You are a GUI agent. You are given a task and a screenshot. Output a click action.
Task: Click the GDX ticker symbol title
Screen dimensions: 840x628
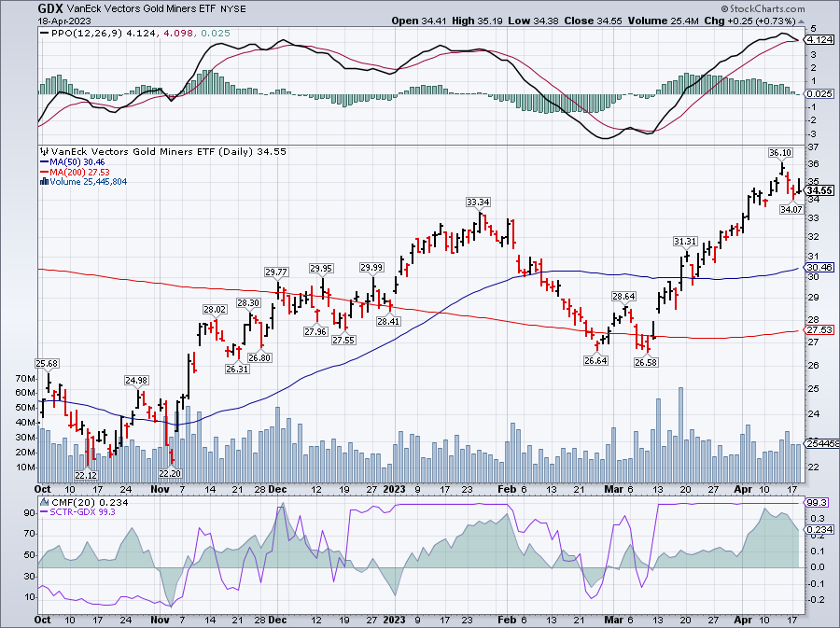[x=51, y=8]
